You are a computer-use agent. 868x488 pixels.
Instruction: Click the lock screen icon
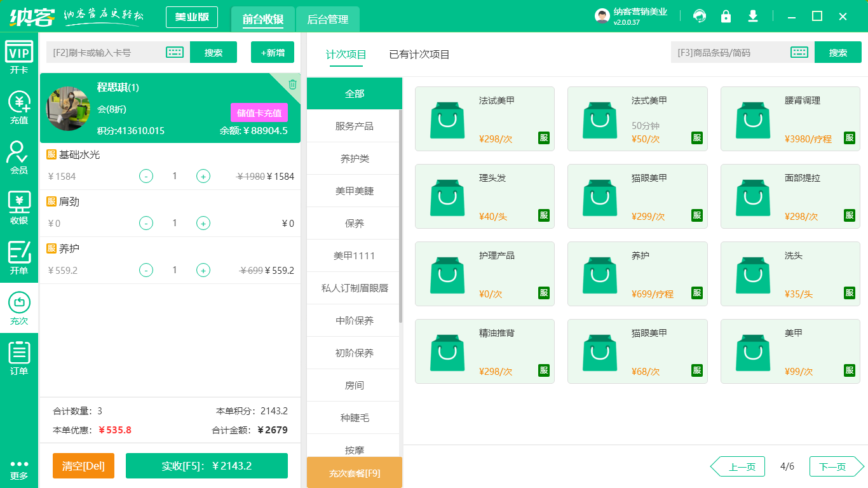726,16
